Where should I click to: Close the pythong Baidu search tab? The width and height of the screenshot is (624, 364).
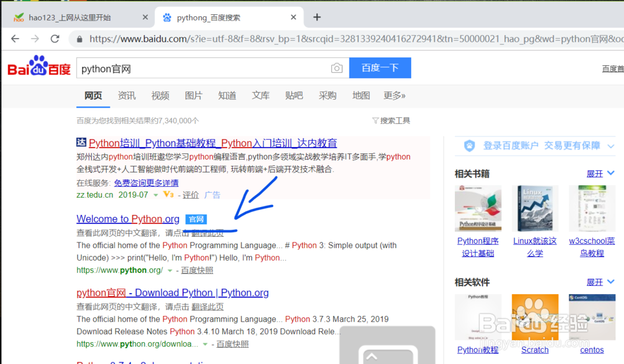pos(293,17)
